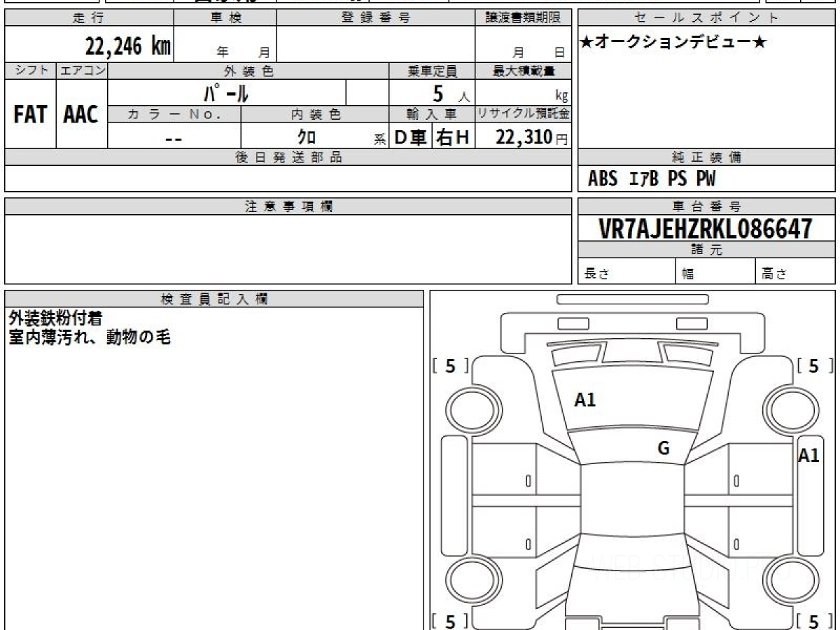This screenshot has height=630, width=840.
Task: Click the 幅 dimension label
Action: pyautogui.click(x=689, y=275)
